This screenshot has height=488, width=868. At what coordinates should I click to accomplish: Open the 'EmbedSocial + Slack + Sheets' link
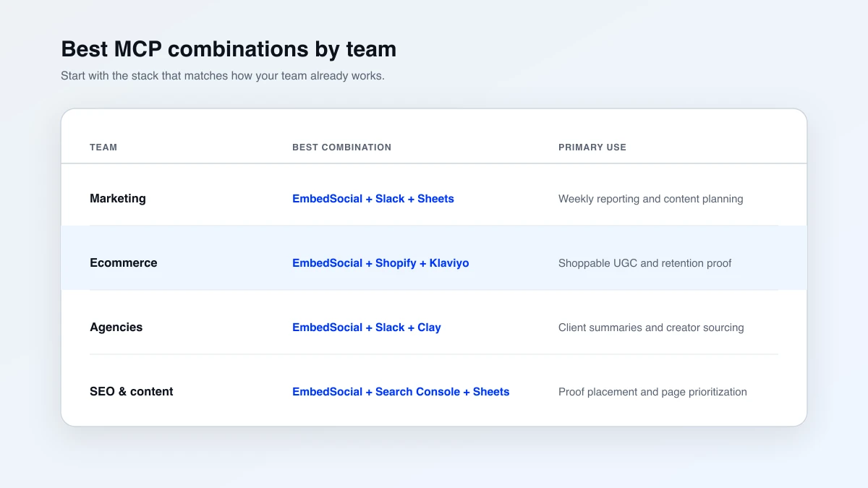(373, 198)
